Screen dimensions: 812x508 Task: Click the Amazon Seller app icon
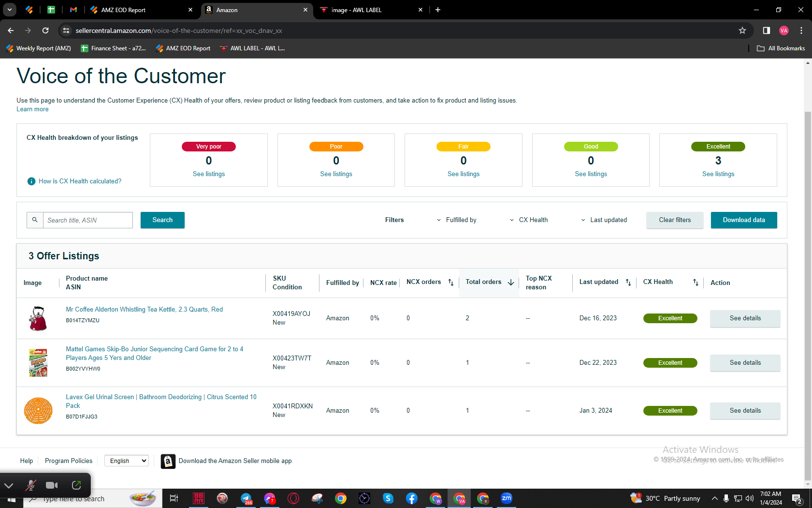168,462
